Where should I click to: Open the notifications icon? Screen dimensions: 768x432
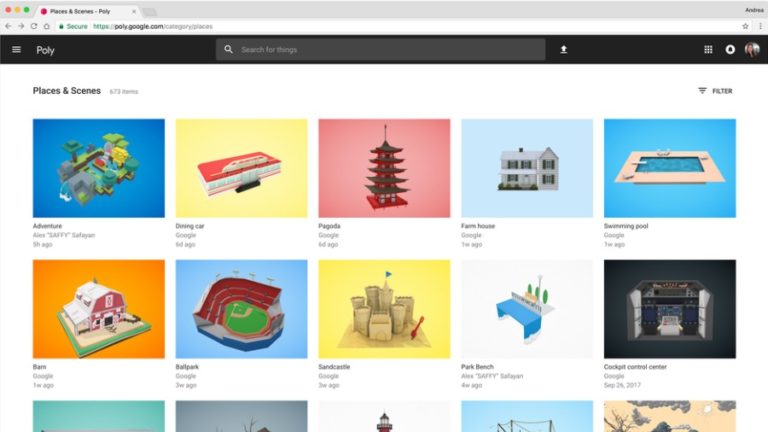tap(730, 49)
